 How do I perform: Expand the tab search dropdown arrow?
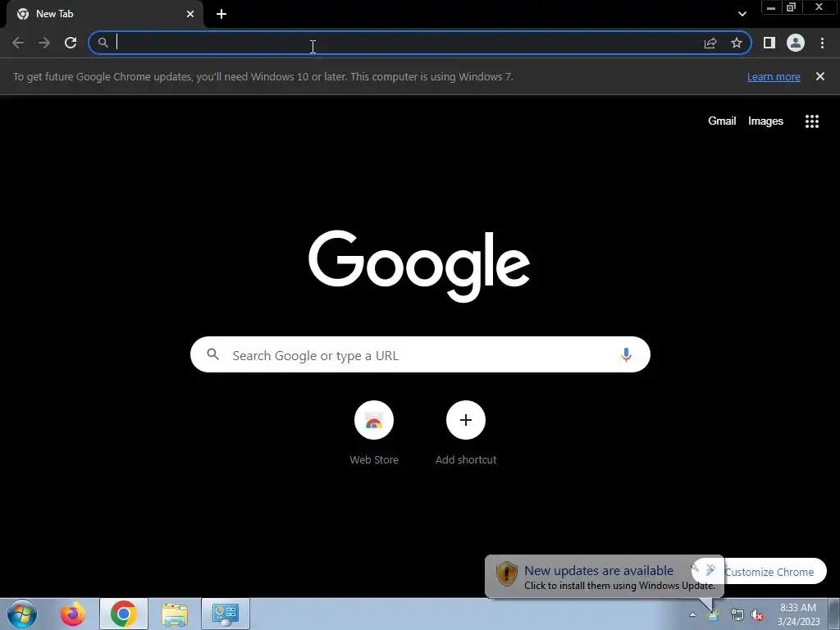pyautogui.click(x=742, y=14)
